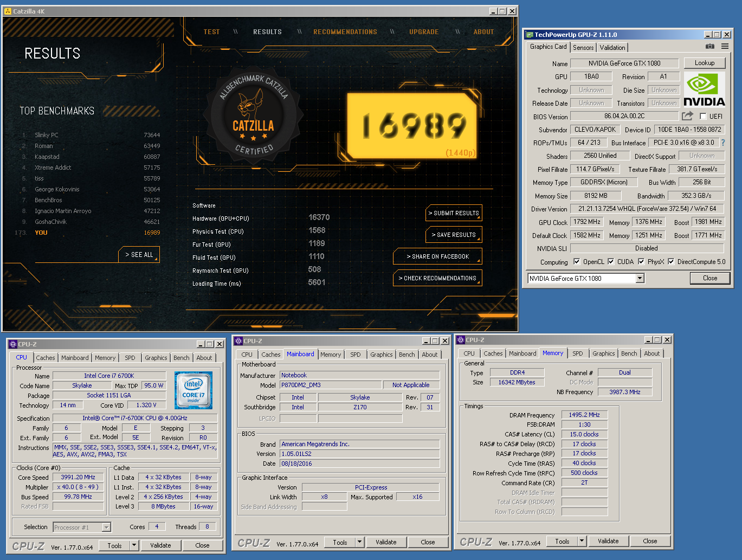Image resolution: width=742 pixels, height=560 pixels.
Task: Click the SEE ALL benchmarks button
Action: coord(139,255)
